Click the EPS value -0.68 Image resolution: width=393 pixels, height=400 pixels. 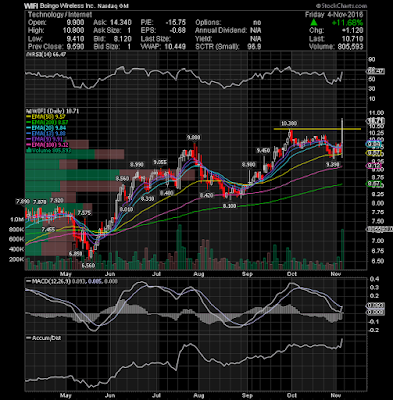tap(178, 31)
